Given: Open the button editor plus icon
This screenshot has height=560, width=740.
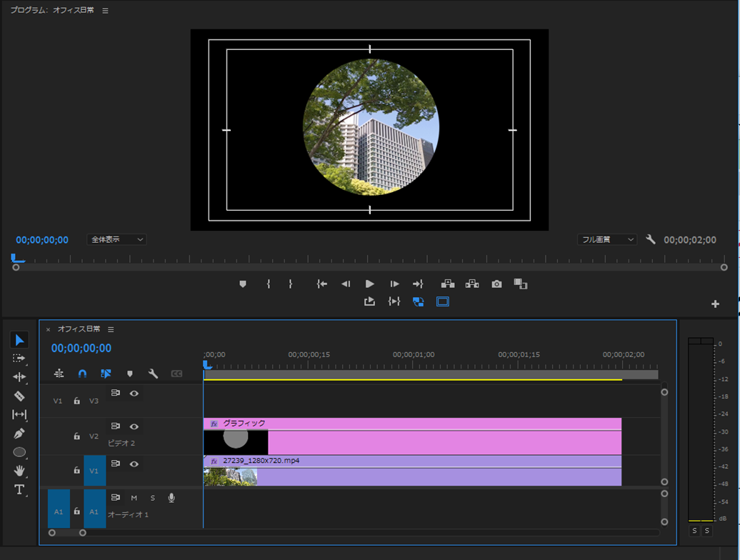Looking at the screenshot, I should click(715, 304).
